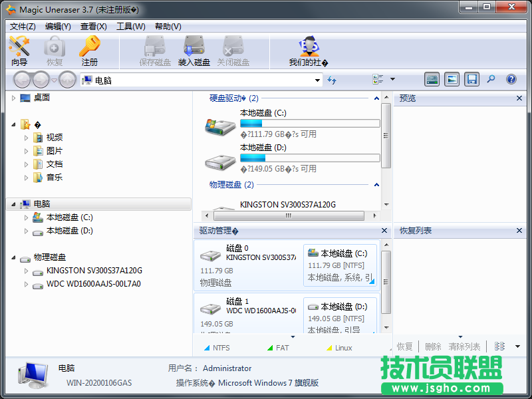This screenshot has width=532, height=399.
Task: Expand the 物理磁盘 tree section
Action: 13,257
